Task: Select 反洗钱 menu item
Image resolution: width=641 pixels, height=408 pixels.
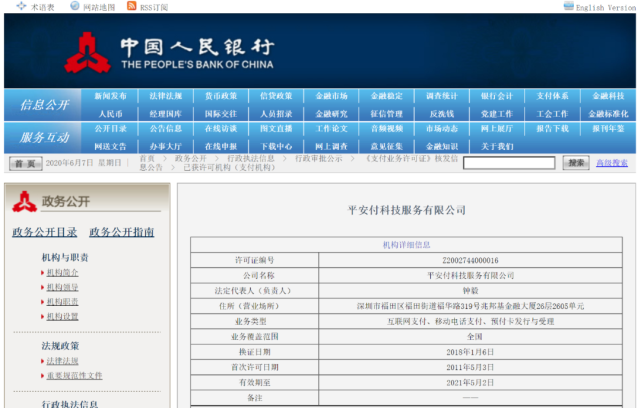Action: click(x=442, y=114)
